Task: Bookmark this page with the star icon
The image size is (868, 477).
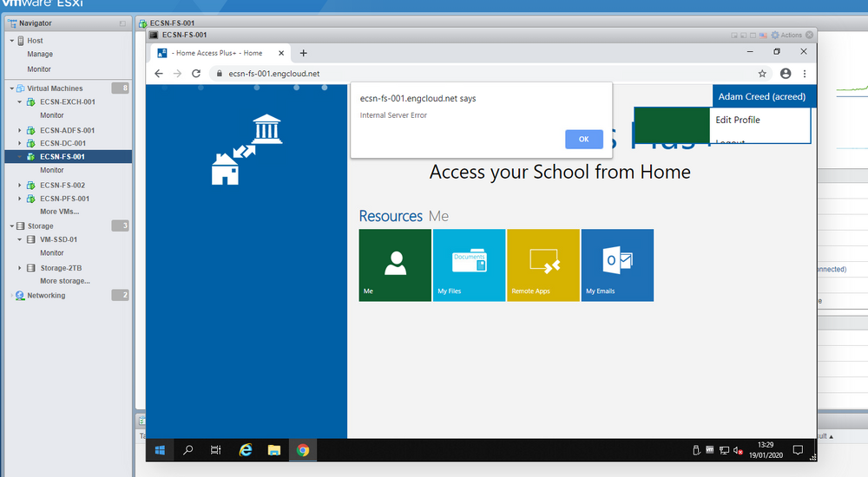Action: (x=762, y=74)
